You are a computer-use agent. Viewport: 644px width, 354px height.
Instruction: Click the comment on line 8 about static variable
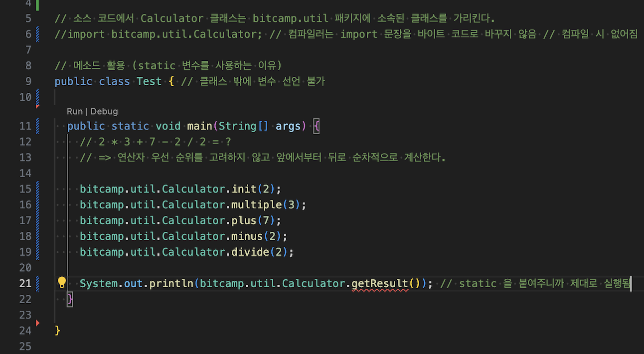pos(168,65)
